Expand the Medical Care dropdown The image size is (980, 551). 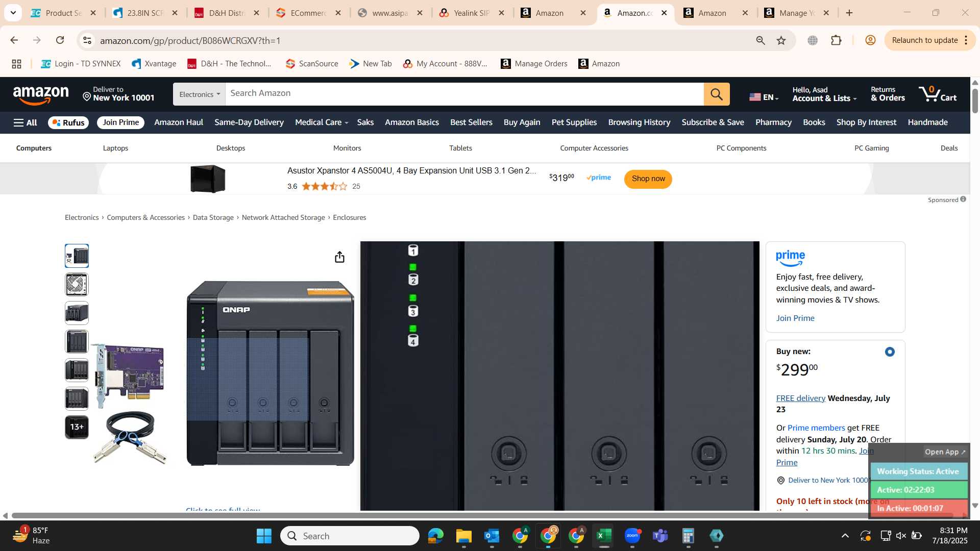(x=321, y=122)
